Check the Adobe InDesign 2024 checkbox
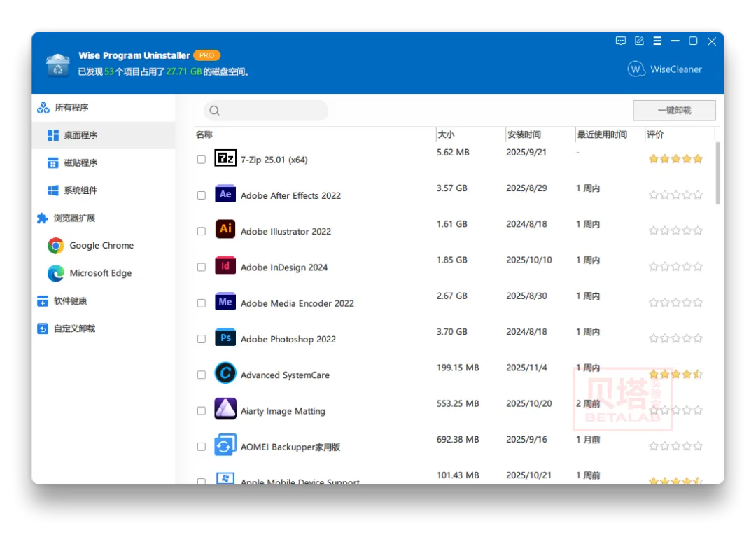The height and width of the screenshot is (535, 756). pos(202,267)
